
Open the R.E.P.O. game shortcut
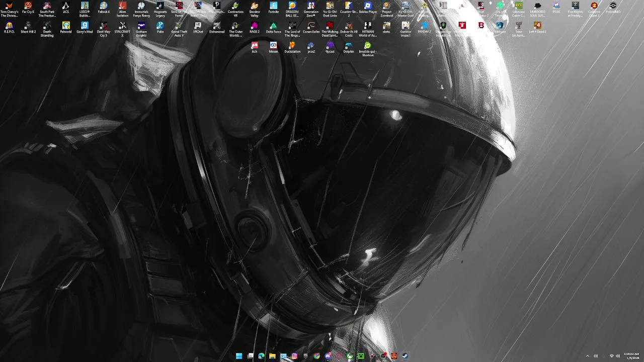tap(9, 27)
